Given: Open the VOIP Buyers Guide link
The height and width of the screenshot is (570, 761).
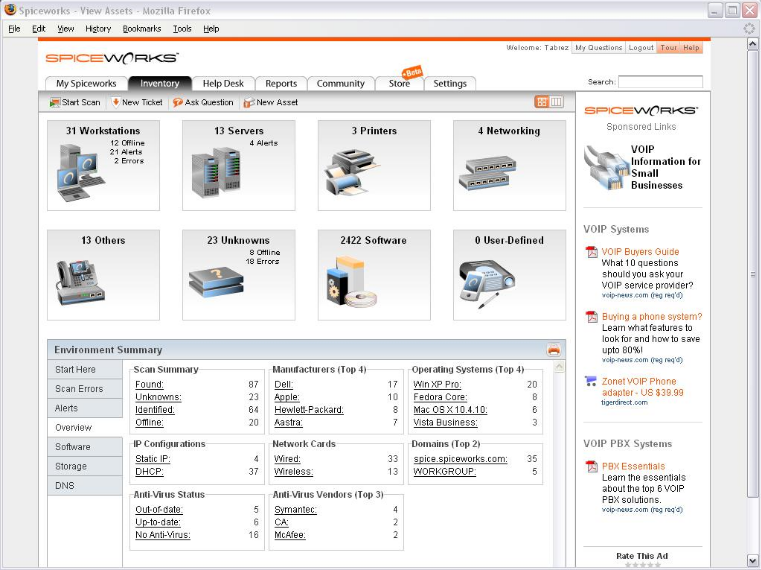Looking at the screenshot, I should [x=640, y=252].
